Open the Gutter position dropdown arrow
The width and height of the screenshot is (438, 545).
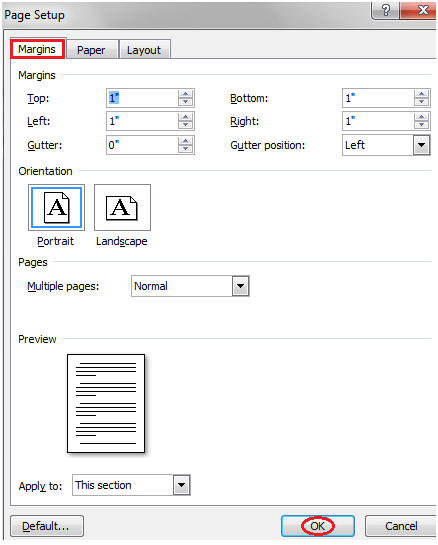(x=422, y=145)
